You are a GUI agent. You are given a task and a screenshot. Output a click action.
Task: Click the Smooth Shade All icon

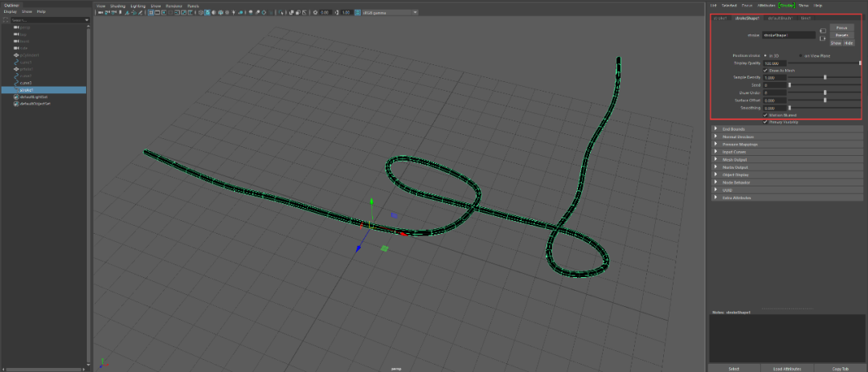[x=207, y=12]
